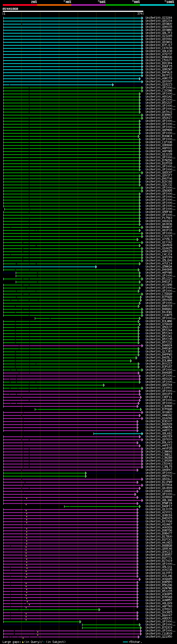Select UniRef100_B7Q3C9 label
177x644 pixels.
click(159, 627)
